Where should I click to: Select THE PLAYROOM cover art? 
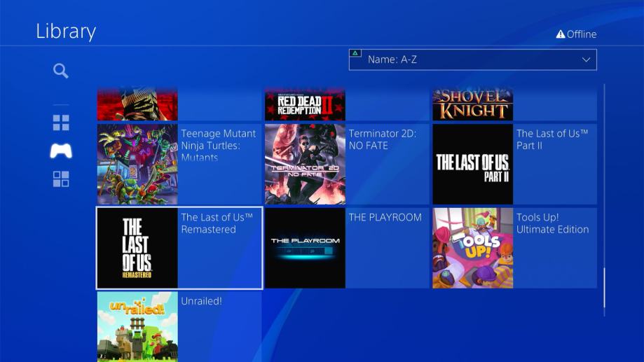tap(305, 248)
